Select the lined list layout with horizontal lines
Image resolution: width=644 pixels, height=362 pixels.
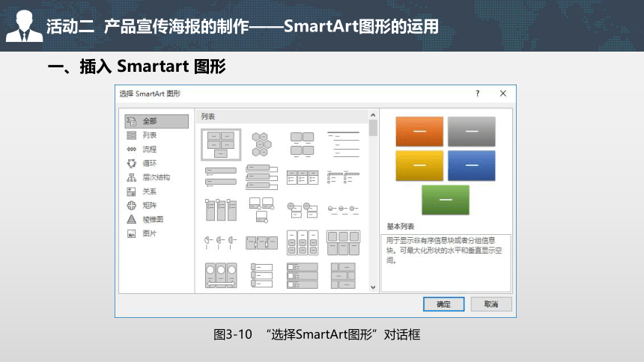(x=344, y=144)
